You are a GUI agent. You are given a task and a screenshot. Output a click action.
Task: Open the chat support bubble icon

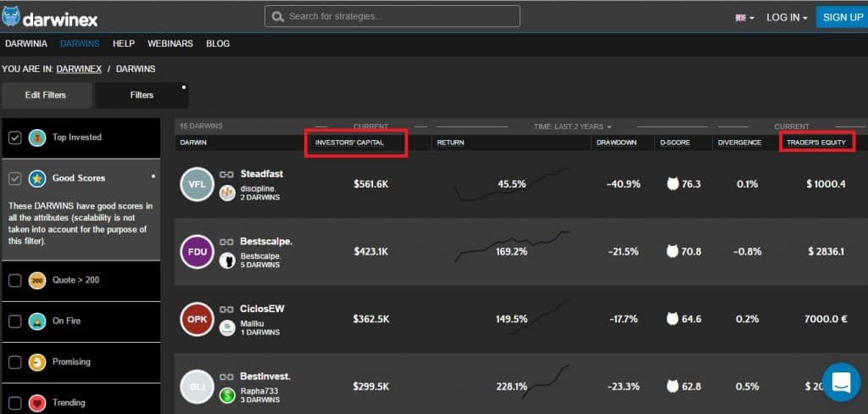click(843, 383)
